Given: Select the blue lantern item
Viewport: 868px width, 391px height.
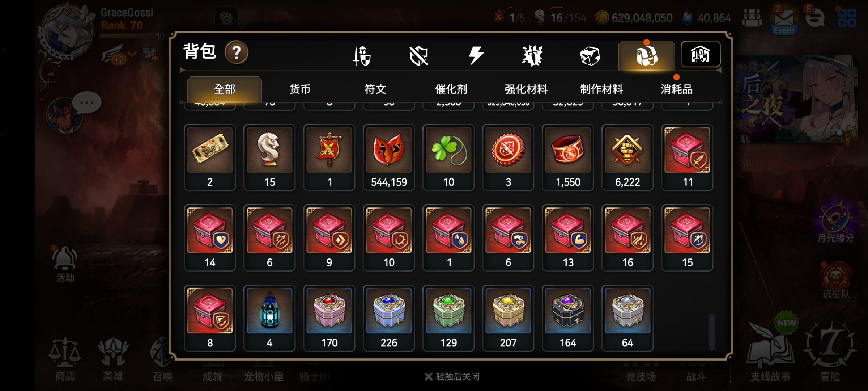Looking at the screenshot, I should [x=269, y=318].
